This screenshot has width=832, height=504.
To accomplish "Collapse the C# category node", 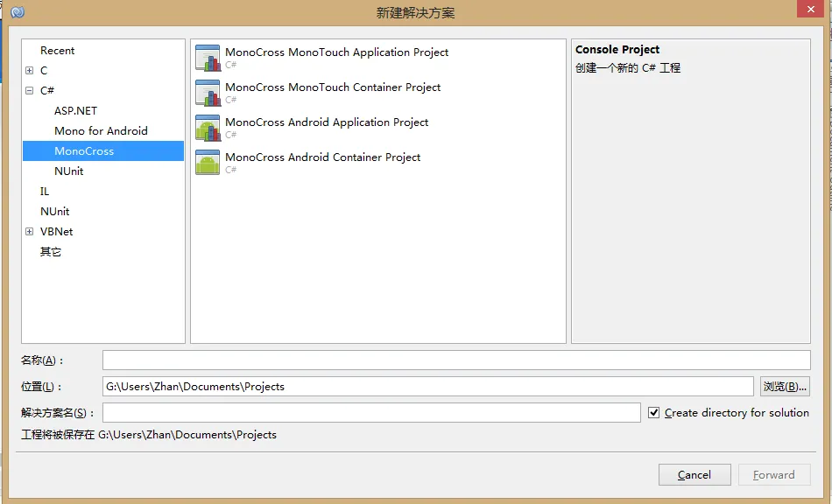I will click(29, 91).
